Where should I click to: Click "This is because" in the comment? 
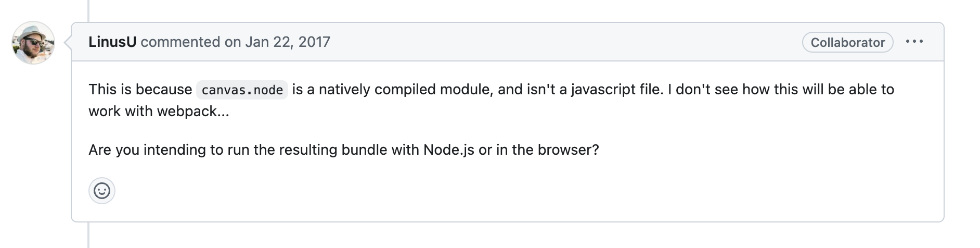140,90
